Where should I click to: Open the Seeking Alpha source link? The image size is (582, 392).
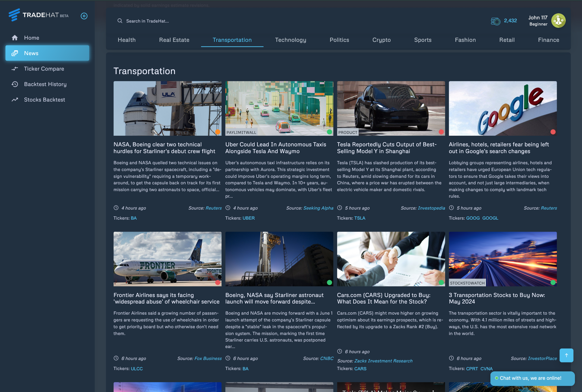[318, 208]
